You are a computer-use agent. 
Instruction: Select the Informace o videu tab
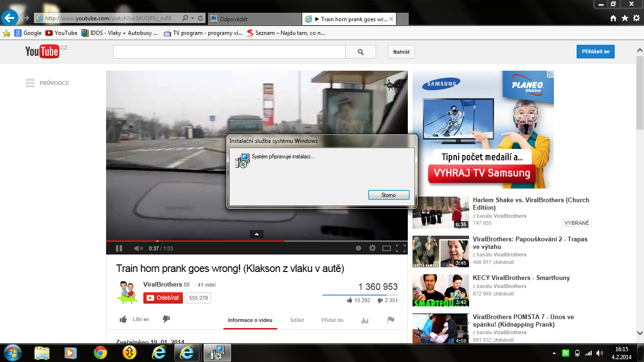pos(250,320)
